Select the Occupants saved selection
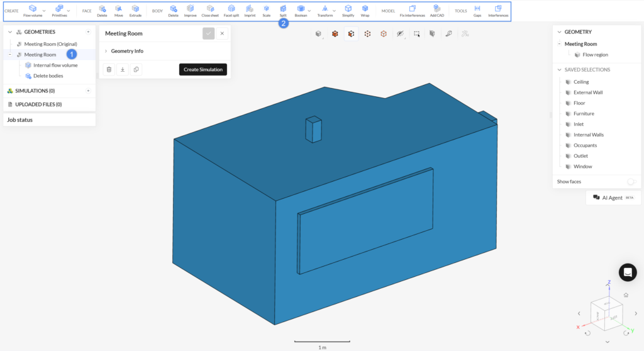644x351 pixels. [x=585, y=145]
